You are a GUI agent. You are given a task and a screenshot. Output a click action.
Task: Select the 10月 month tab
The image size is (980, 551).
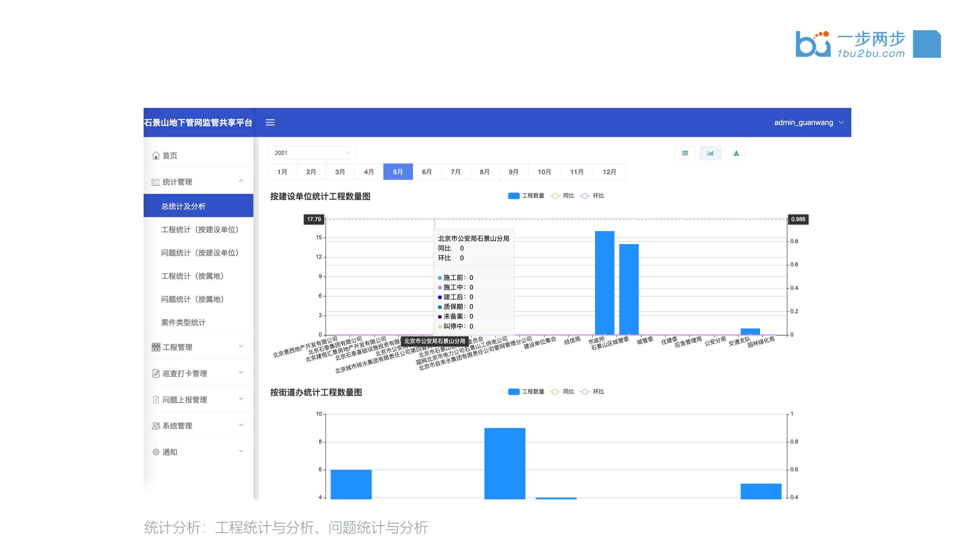(544, 172)
